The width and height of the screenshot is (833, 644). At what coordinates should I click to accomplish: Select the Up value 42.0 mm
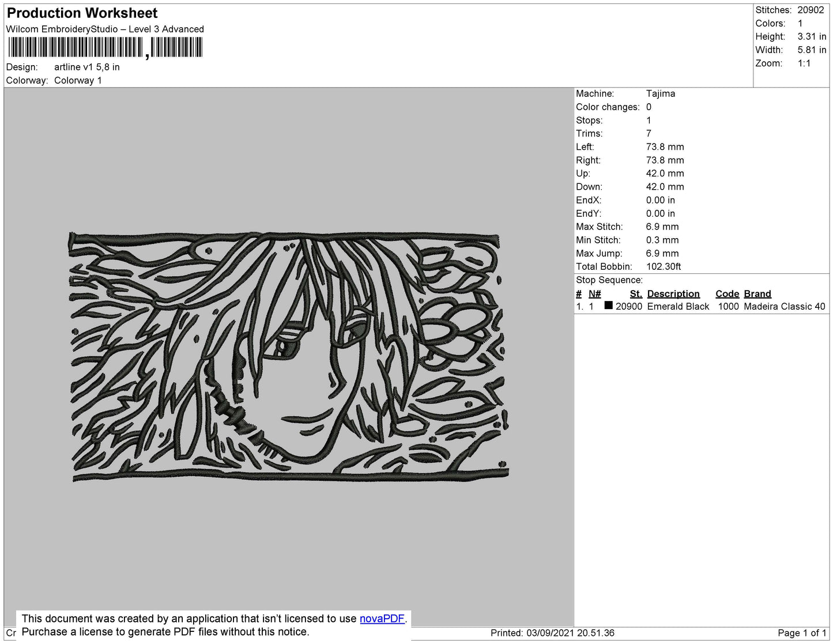coord(665,174)
